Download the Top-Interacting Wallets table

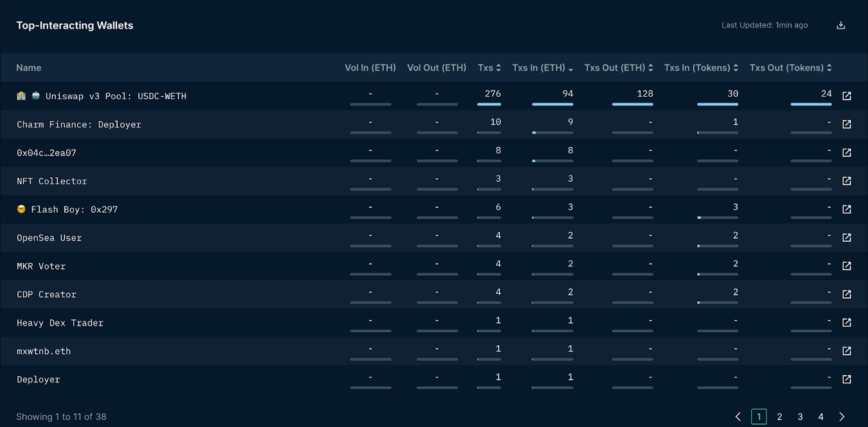tap(841, 25)
